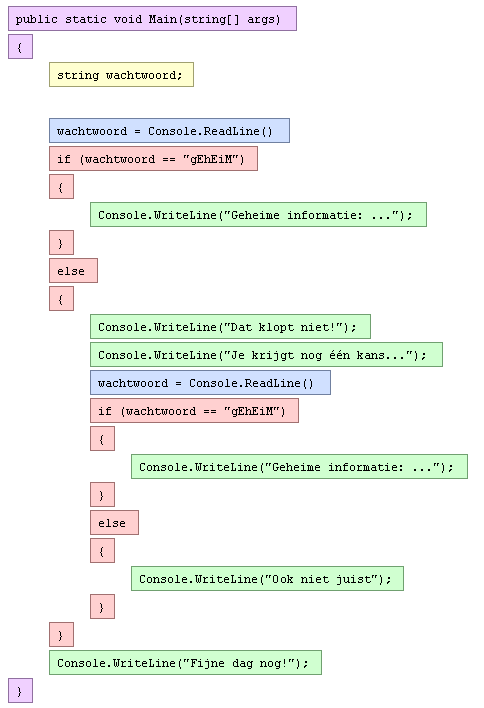The width and height of the screenshot is (484, 708).
Task: Click the purple closing brace of Main
Action: click(20, 690)
